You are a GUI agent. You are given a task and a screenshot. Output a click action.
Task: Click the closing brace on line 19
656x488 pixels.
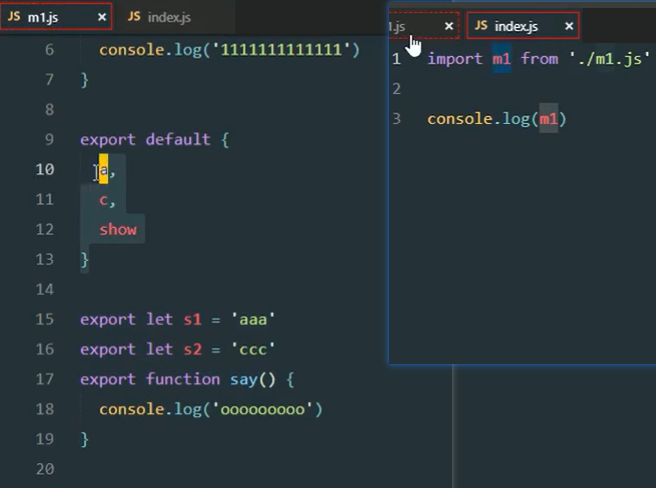[85, 439]
